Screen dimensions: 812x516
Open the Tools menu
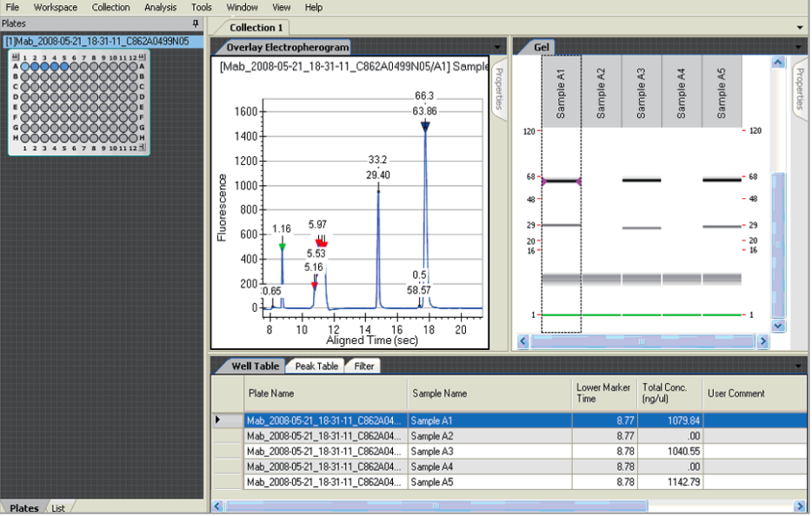click(202, 7)
